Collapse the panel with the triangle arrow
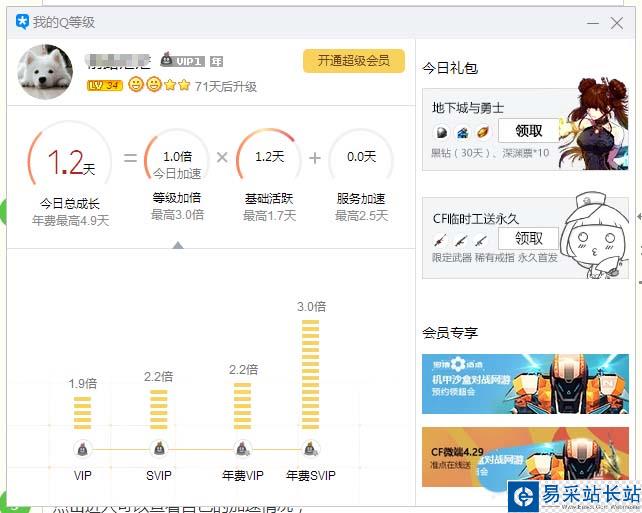Screen dimensions: 642x513 point(178,245)
